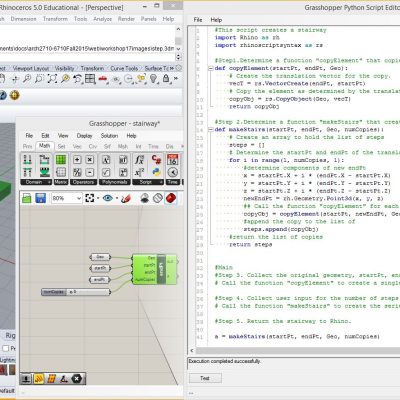Screen dimensions: 400x400
Task: Collapse the makeStairs function in editor
Action: [x=211, y=130]
